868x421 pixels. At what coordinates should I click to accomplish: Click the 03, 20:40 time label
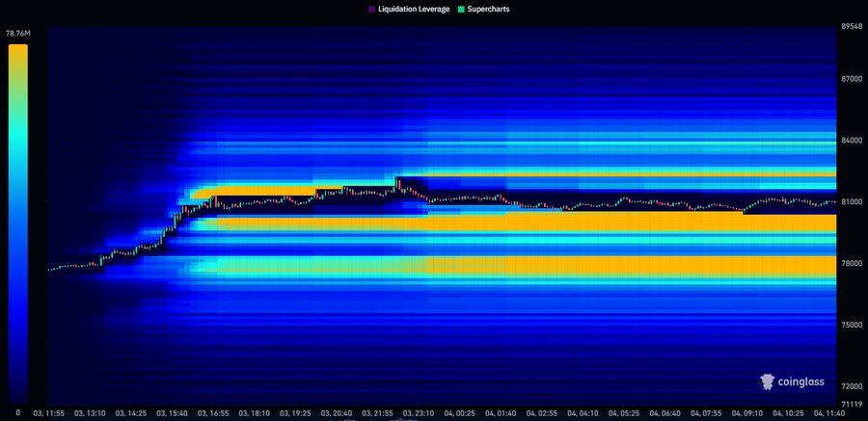(338, 413)
